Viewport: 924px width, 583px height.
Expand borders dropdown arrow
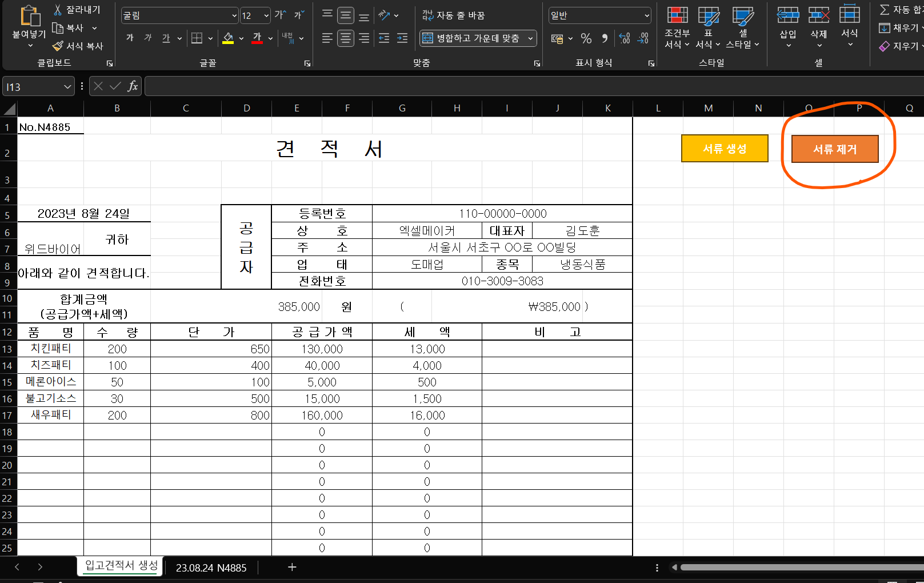pyautogui.click(x=210, y=38)
